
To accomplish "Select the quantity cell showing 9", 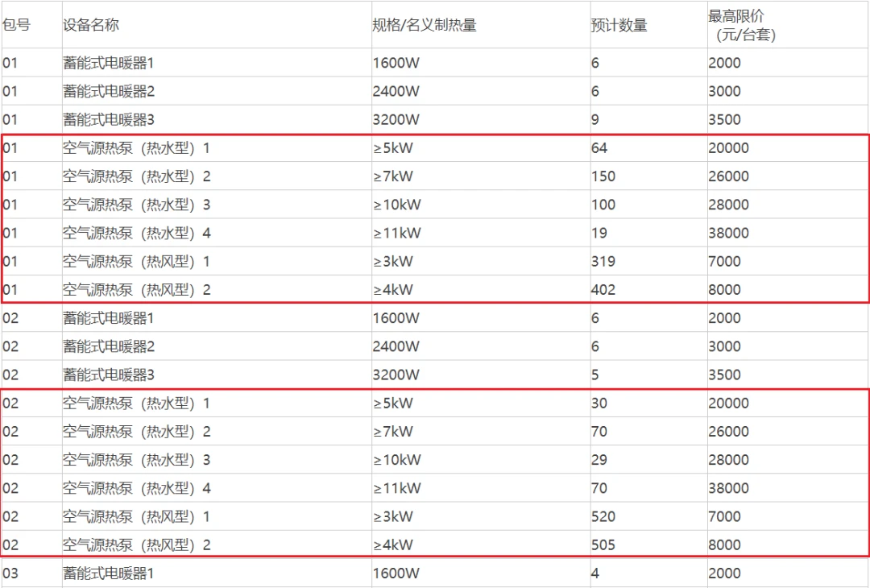I will click(595, 120).
